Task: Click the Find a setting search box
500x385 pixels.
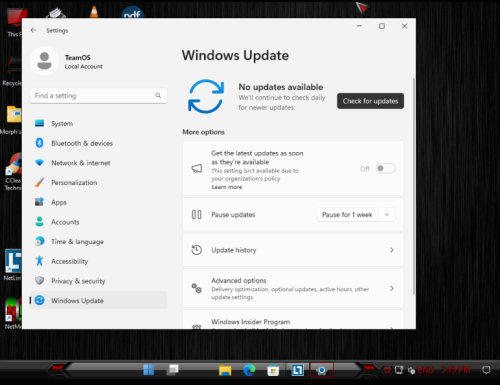Action: click(x=99, y=96)
